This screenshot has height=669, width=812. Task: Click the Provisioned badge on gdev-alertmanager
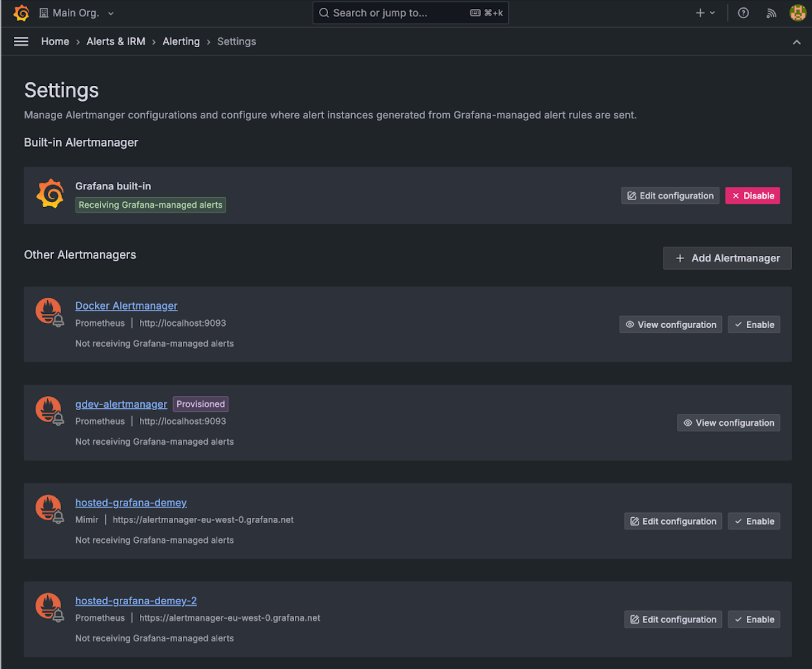coord(200,403)
